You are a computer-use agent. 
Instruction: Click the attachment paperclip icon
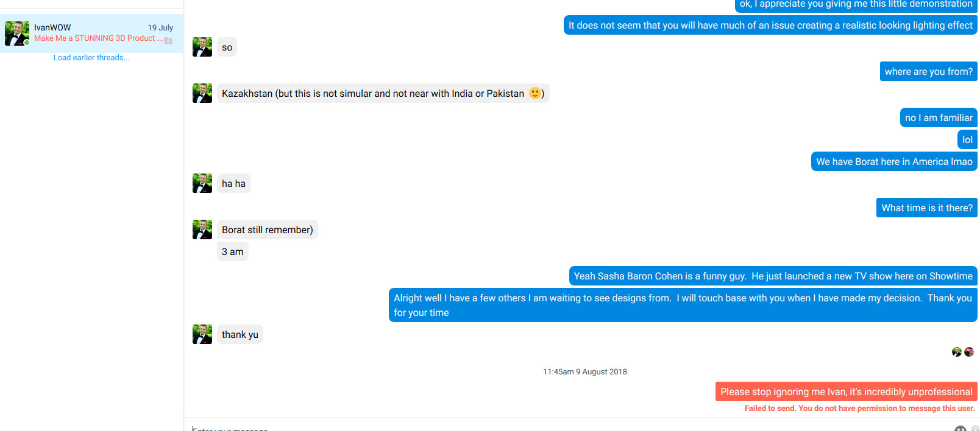click(975, 429)
